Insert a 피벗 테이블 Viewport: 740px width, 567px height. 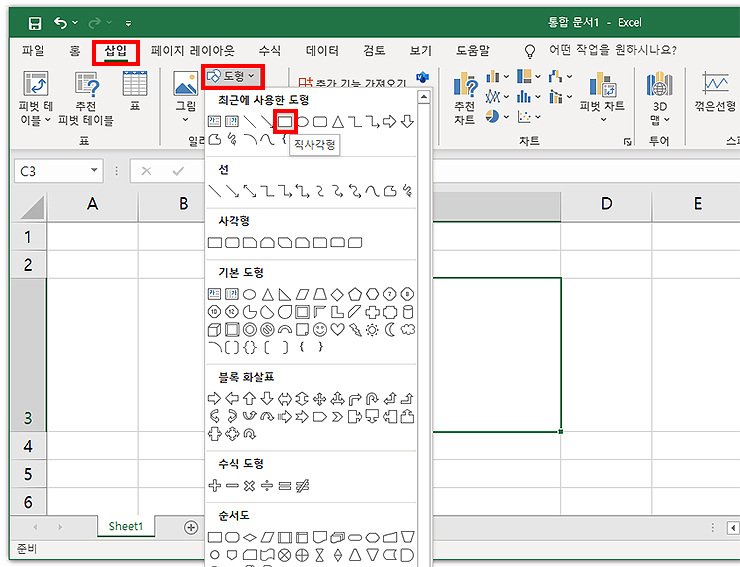tap(36, 98)
